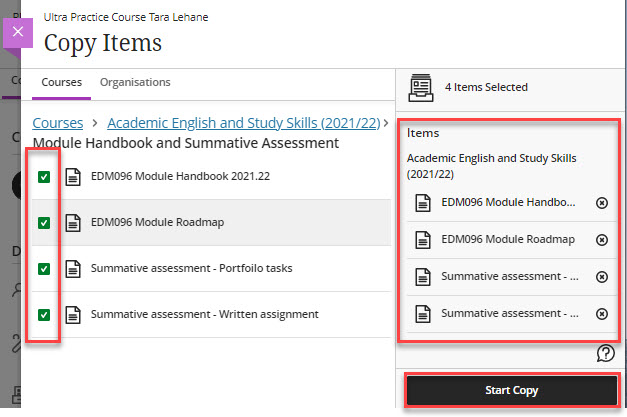Select the Courses tab
Viewport: 627px width, 417px height.
(x=62, y=82)
